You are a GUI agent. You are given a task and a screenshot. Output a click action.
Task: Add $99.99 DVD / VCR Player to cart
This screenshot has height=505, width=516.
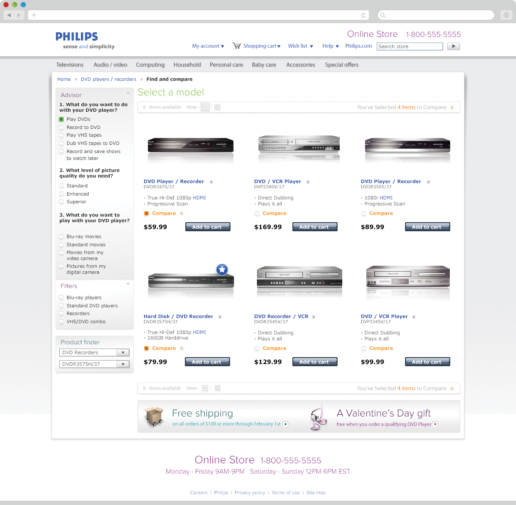coord(427,362)
